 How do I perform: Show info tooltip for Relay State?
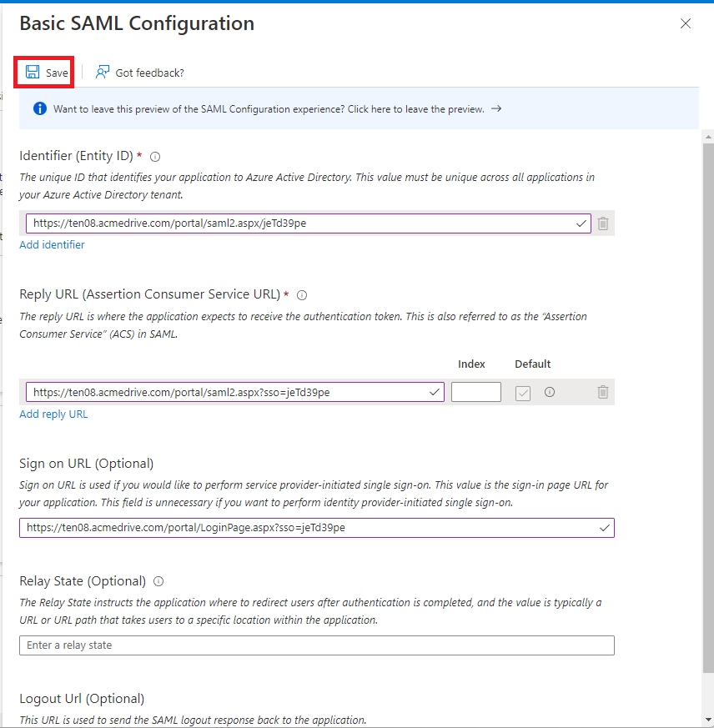pyautogui.click(x=158, y=581)
